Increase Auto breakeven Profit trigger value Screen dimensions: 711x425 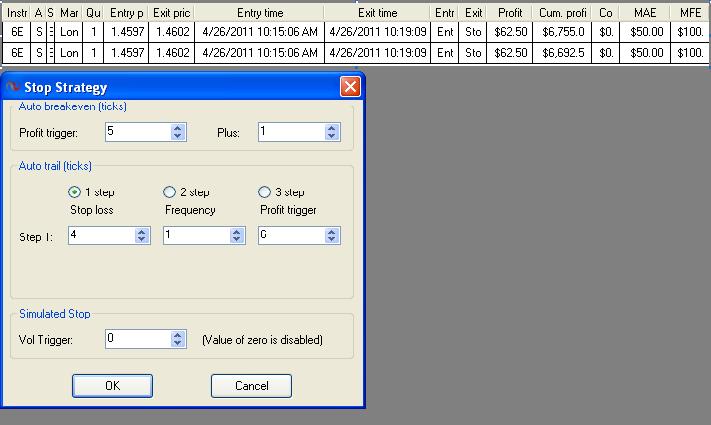click(178, 128)
